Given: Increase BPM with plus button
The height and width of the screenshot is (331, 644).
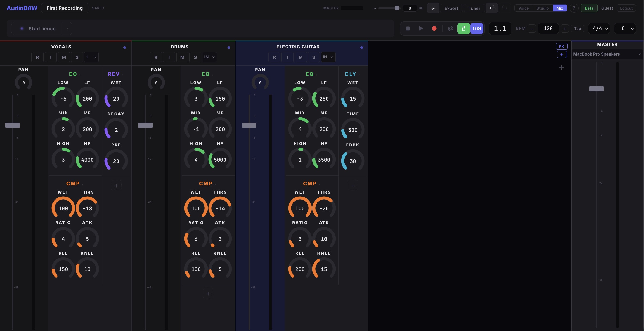Looking at the screenshot, I should tap(565, 29).
